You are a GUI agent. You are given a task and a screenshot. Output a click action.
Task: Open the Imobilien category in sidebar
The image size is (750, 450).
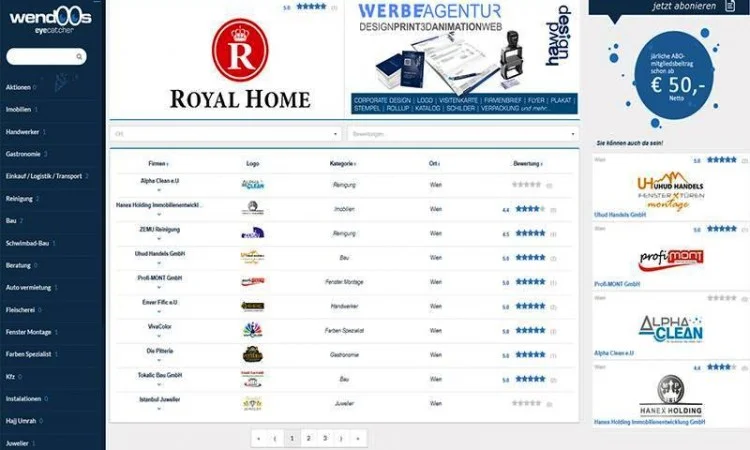point(18,110)
